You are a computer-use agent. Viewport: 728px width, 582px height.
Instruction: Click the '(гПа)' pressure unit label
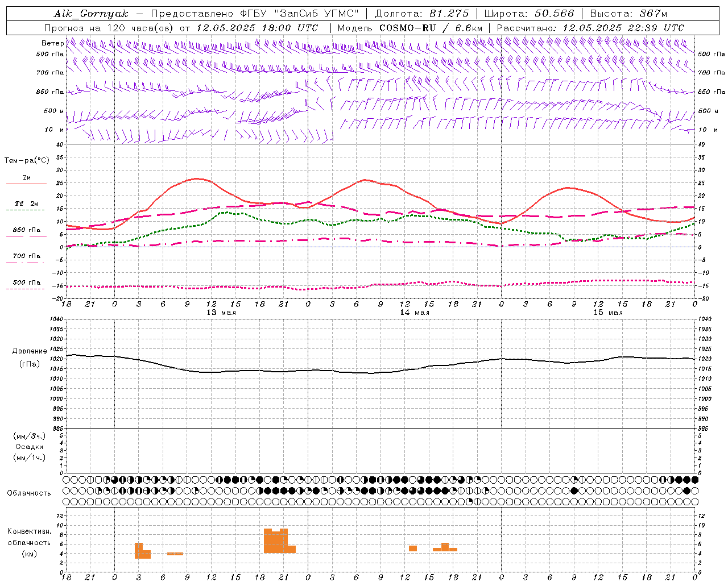[x=29, y=364]
